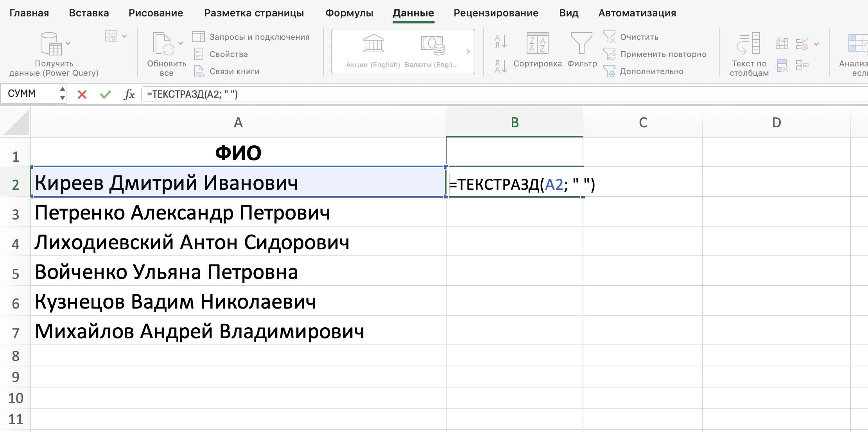Expand the data validation dropdown arrow
The width and height of the screenshot is (868, 432).
(x=816, y=44)
